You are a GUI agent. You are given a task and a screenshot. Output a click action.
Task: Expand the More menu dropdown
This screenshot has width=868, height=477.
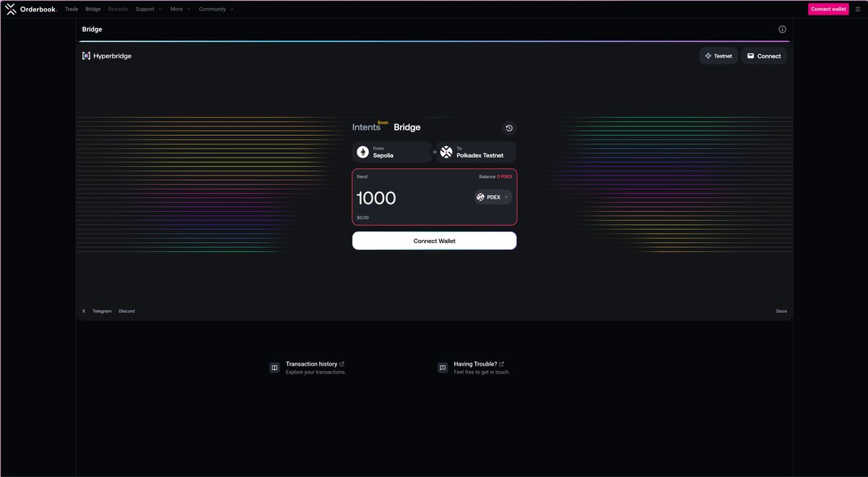[x=181, y=9]
